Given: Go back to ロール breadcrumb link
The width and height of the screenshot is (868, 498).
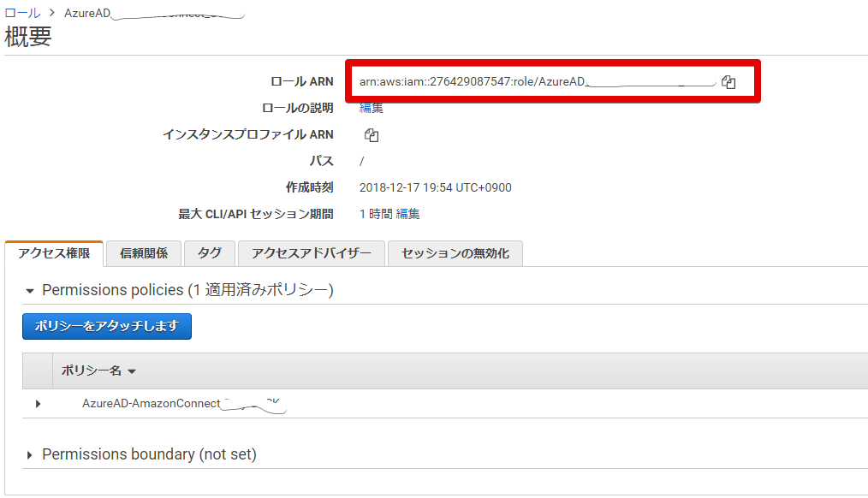Looking at the screenshot, I should pos(22,13).
